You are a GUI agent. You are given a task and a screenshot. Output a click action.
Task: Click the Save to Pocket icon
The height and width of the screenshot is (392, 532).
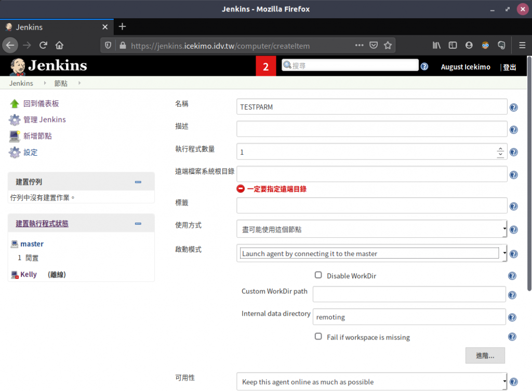coord(374,45)
